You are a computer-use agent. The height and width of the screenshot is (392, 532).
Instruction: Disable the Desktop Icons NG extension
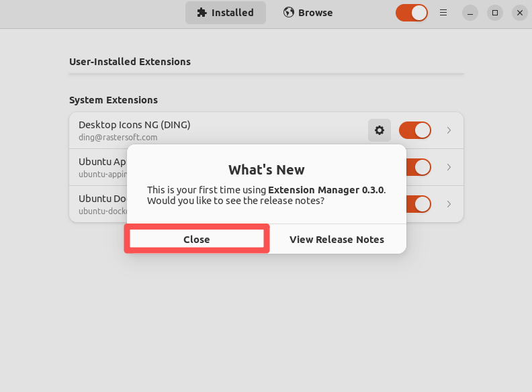point(415,130)
